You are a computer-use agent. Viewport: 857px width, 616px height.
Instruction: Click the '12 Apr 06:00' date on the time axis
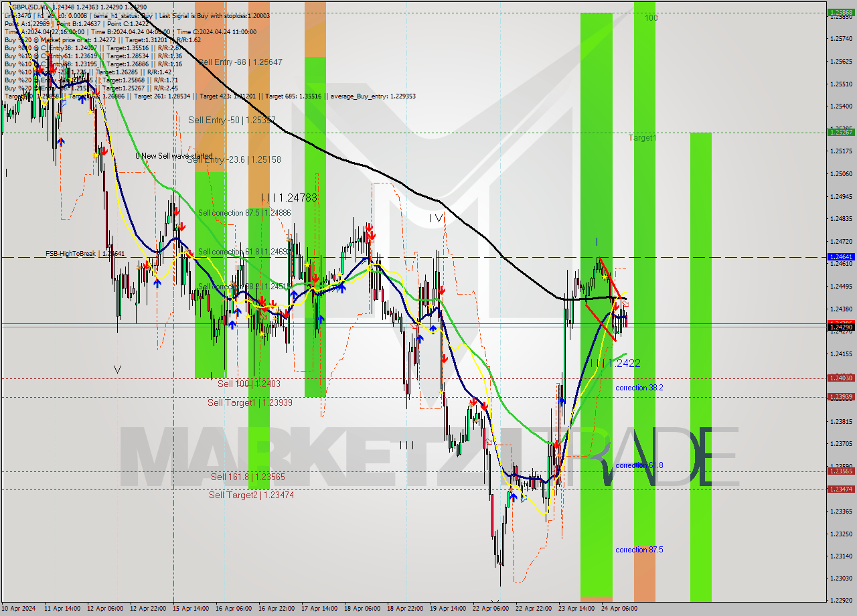pyautogui.click(x=104, y=609)
